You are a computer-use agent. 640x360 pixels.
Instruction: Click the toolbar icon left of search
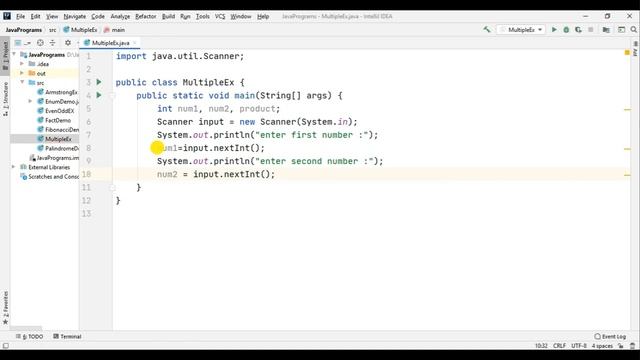621,29
